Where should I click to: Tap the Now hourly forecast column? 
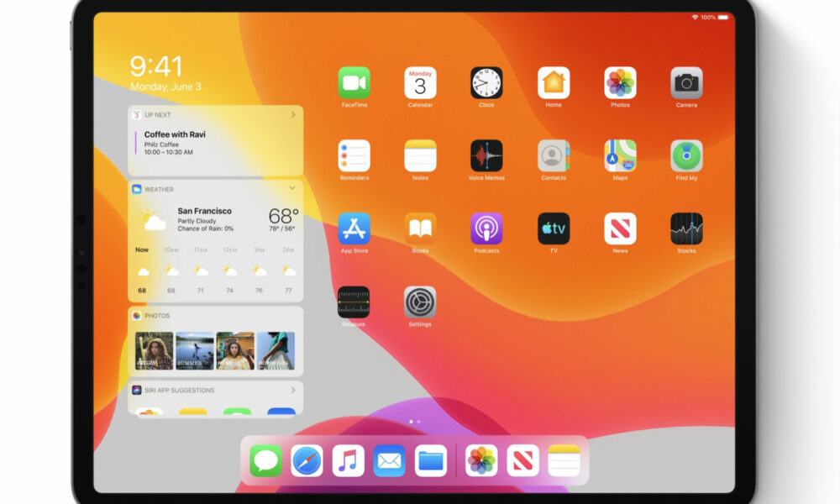(x=142, y=270)
